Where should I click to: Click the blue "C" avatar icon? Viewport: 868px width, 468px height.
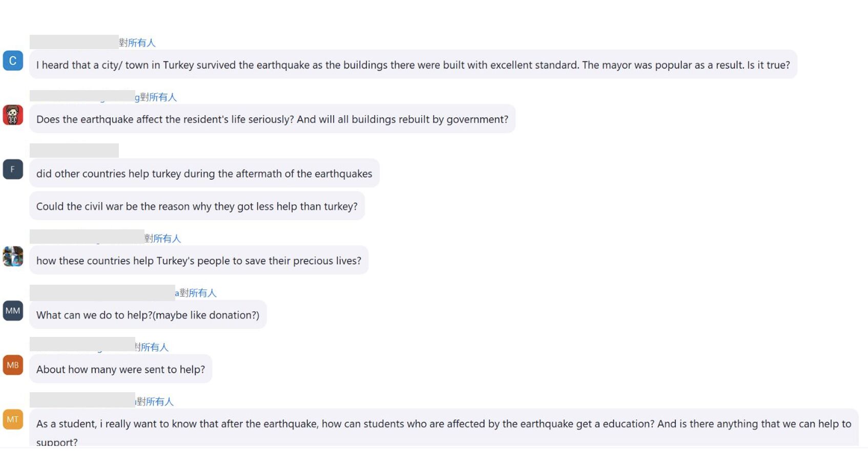click(13, 61)
